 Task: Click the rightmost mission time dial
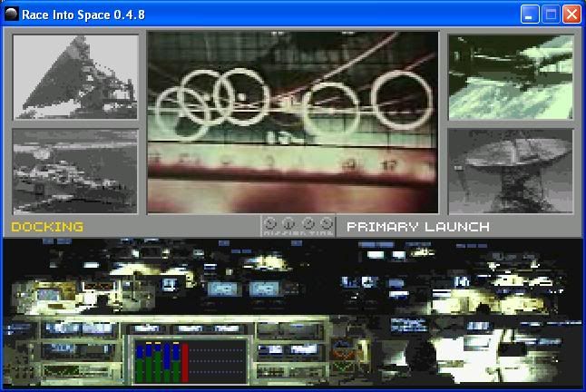(x=327, y=223)
